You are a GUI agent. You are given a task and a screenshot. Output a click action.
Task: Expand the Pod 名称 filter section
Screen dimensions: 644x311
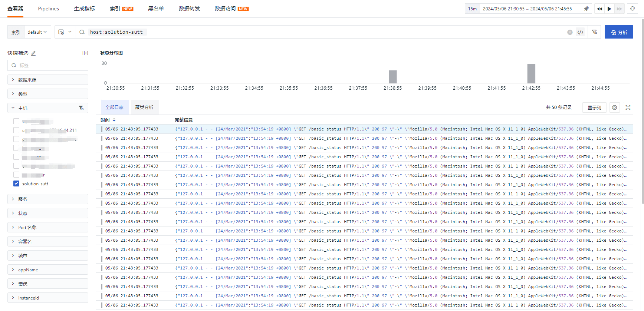coord(48,227)
